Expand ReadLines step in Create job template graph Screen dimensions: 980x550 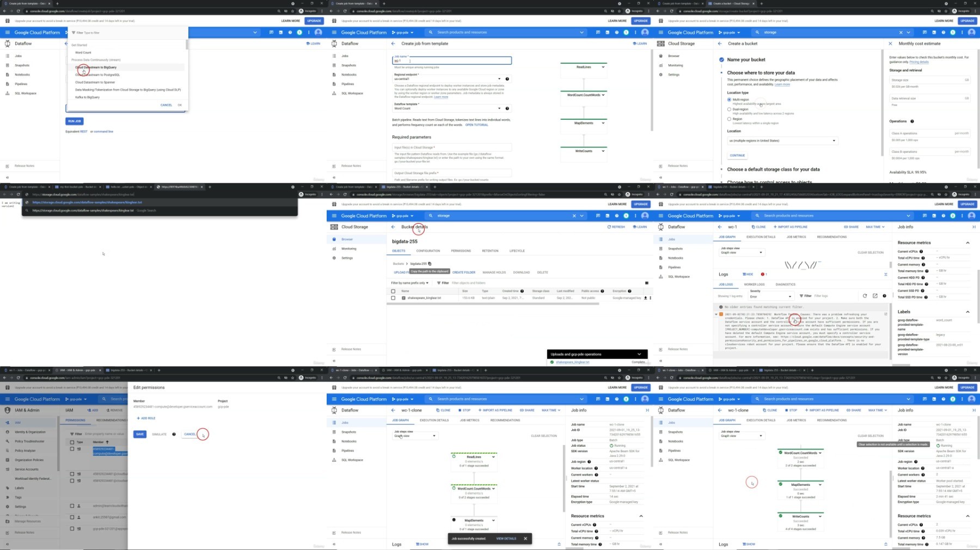(x=603, y=67)
